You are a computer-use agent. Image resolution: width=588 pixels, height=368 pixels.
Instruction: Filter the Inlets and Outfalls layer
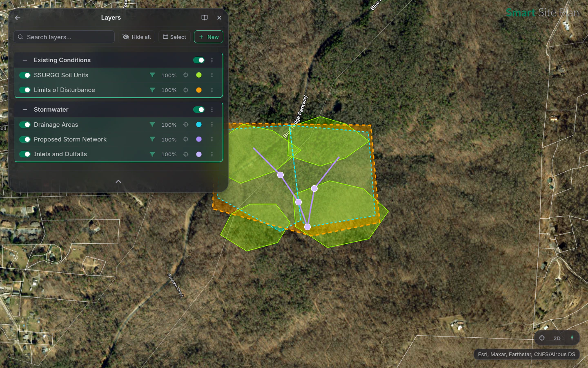coord(152,154)
